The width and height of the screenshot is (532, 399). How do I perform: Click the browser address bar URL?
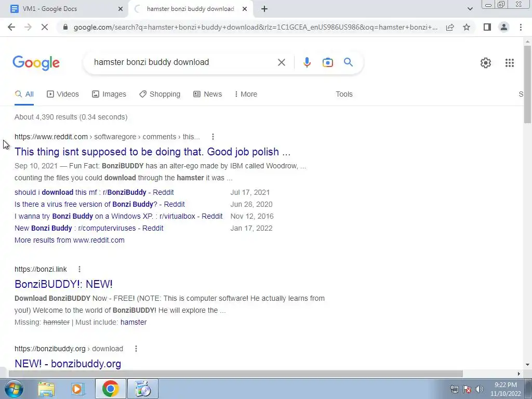(x=256, y=27)
